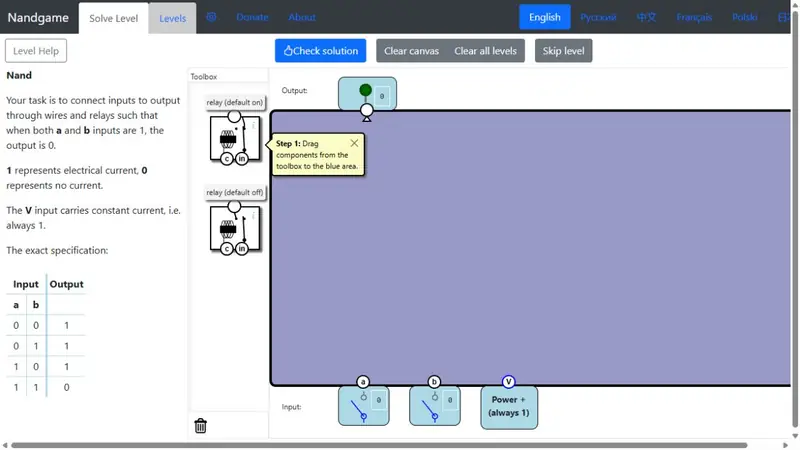
Task: Click the vertical scrollbar thumb
Action: coord(795,219)
